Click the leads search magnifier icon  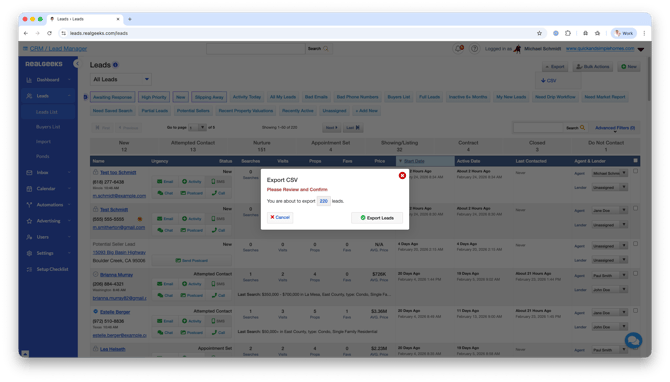pyautogui.click(x=582, y=128)
